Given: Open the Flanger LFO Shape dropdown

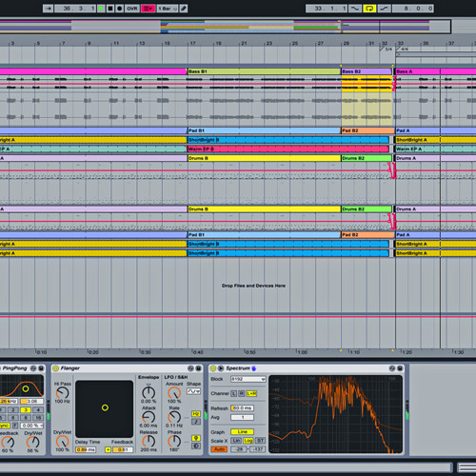Looking at the screenshot, I should point(193,391).
